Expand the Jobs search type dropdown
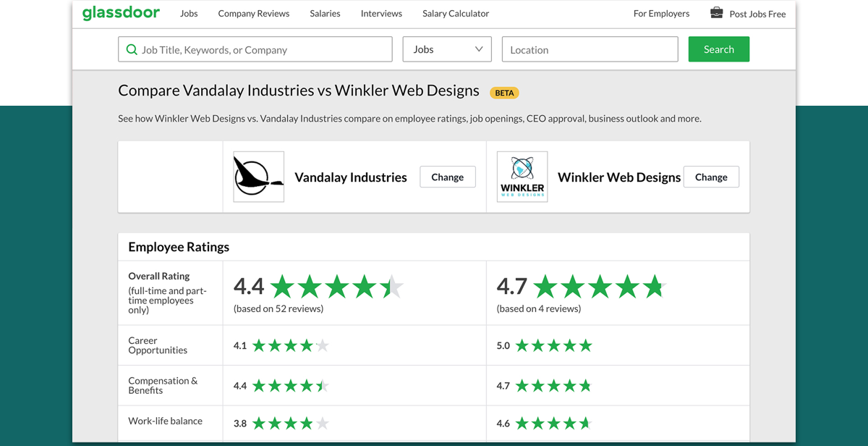 [x=447, y=49]
